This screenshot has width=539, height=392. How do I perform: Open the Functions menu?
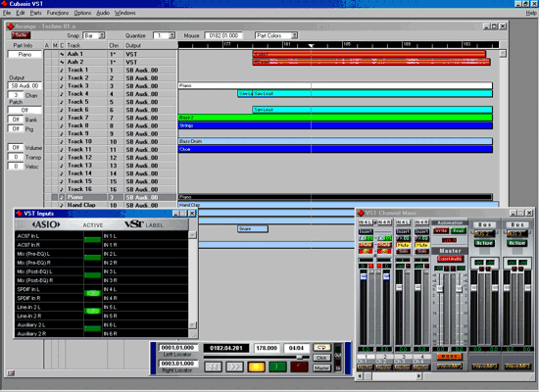(58, 13)
